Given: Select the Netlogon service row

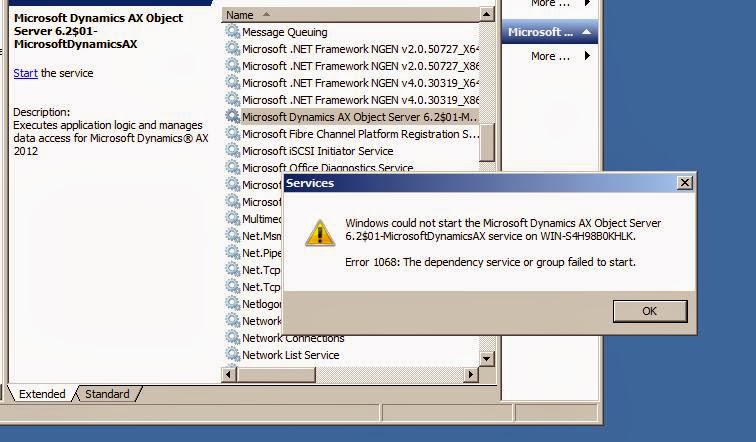Looking at the screenshot, I should pyautogui.click(x=262, y=304).
